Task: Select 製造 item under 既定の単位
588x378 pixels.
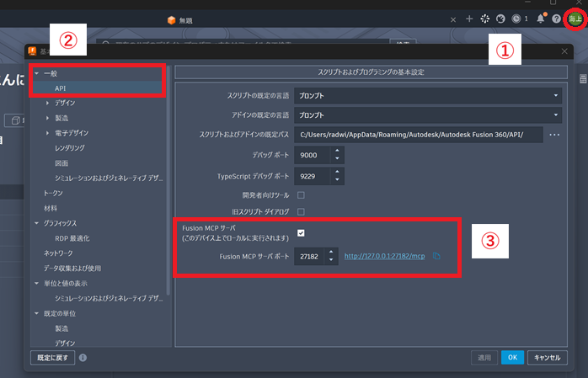Action: pos(61,328)
